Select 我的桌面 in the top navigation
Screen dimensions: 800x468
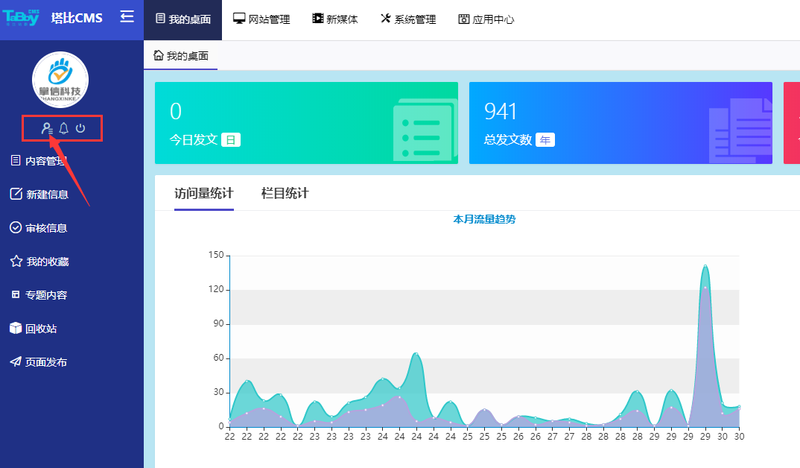tap(183, 19)
